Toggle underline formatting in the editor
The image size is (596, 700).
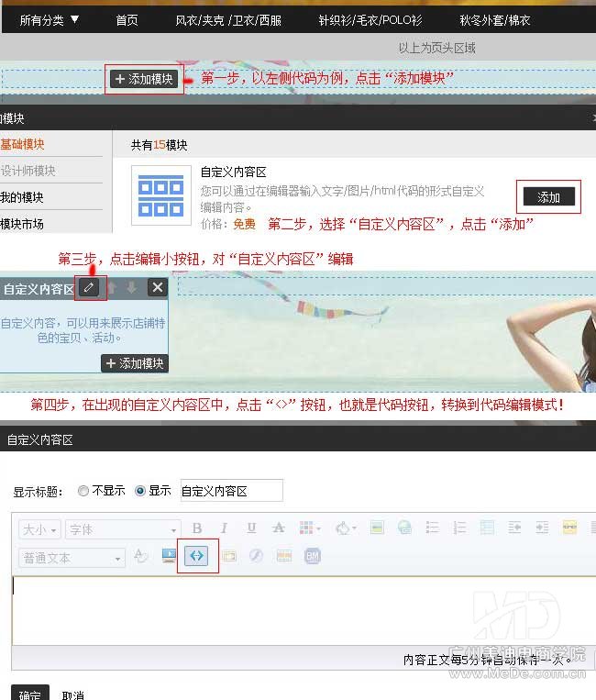tap(251, 528)
